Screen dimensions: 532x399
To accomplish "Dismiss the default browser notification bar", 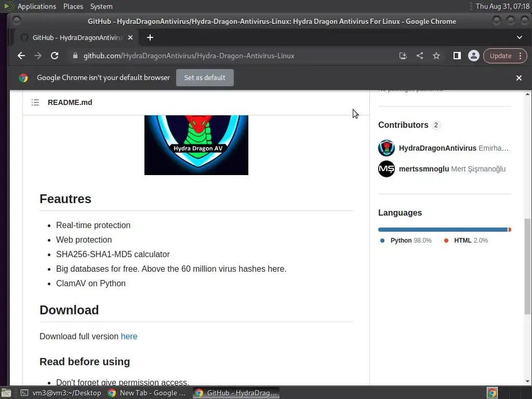I will (x=519, y=78).
